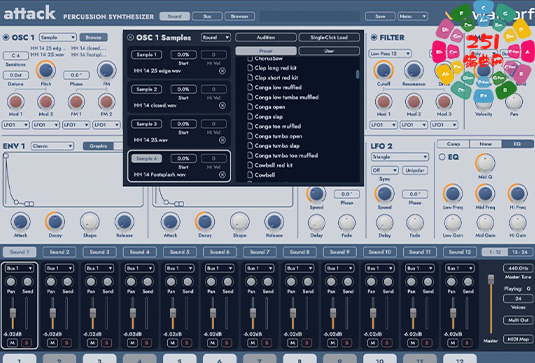Click the OSC 1 FM 2 knob

(x=106, y=101)
